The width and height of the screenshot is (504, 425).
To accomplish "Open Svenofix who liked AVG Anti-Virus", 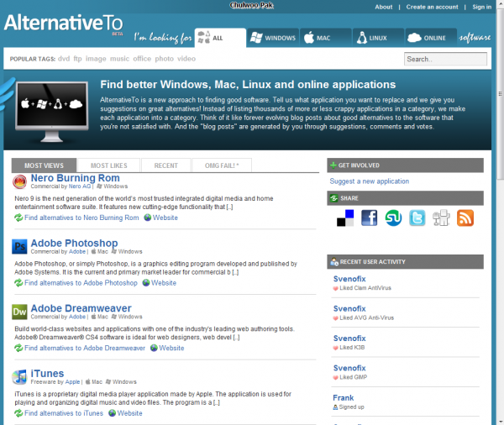I will [x=349, y=308].
